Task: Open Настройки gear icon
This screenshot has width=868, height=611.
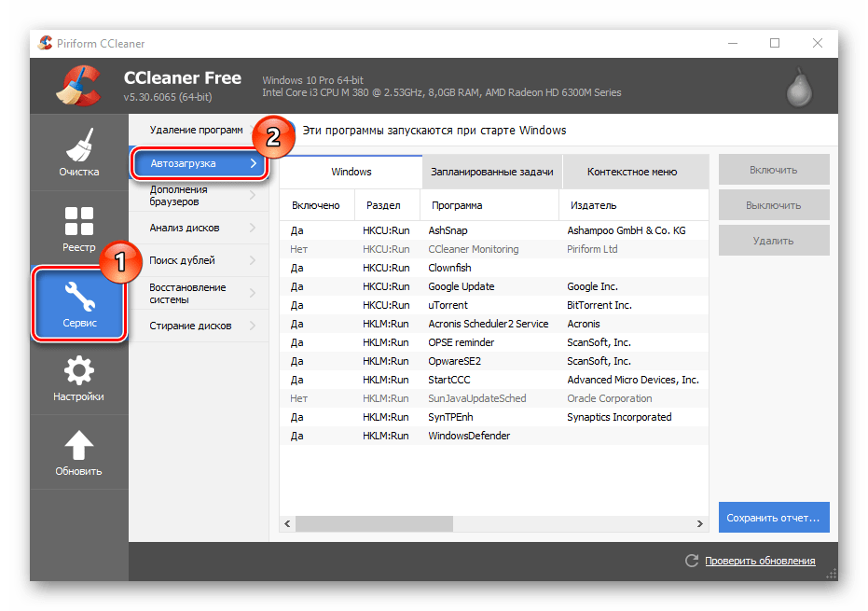Action: [78, 379]
